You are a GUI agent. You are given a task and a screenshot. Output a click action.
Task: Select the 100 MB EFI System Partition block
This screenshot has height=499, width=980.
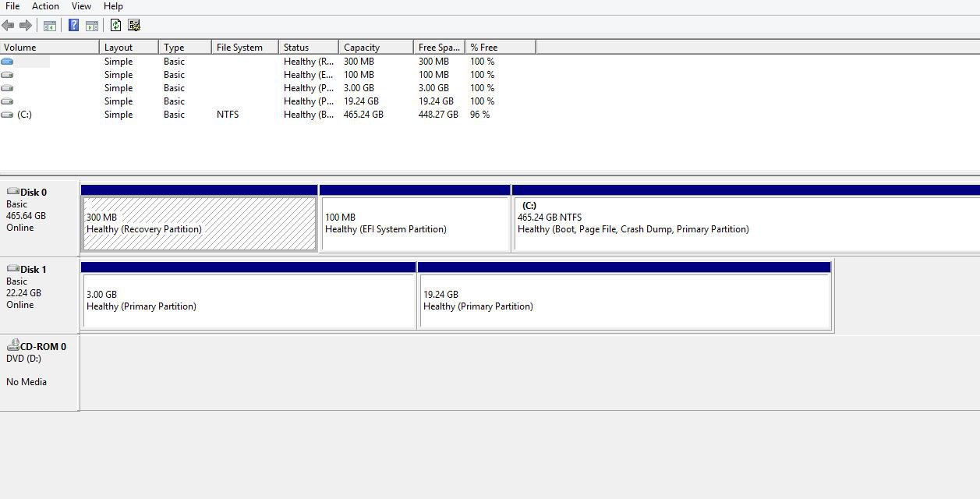[x=414, y=222]
